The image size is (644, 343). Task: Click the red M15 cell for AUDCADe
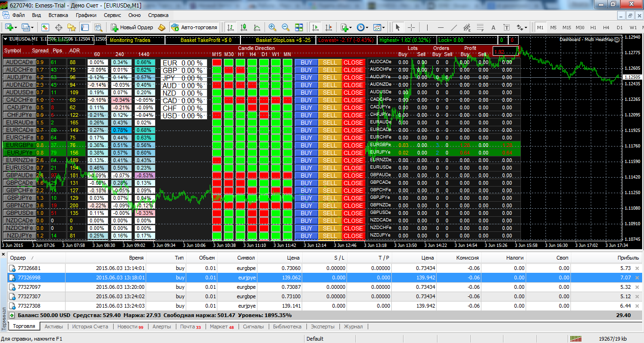click(x=217, y=62)
